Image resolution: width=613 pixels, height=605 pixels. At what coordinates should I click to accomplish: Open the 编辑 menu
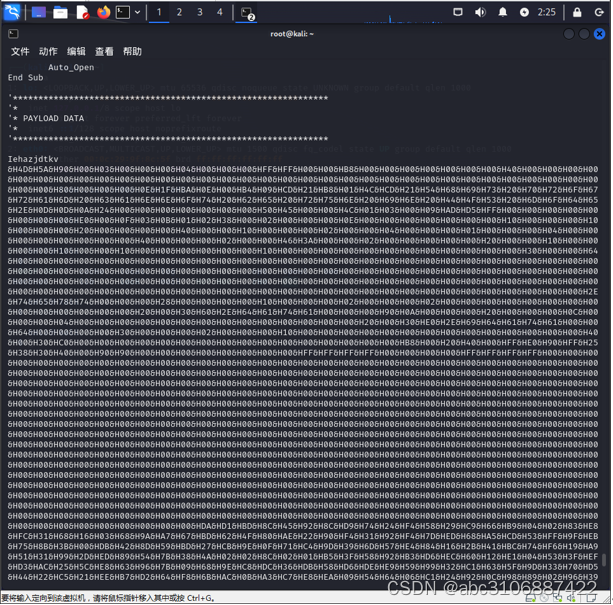[76, 52]
